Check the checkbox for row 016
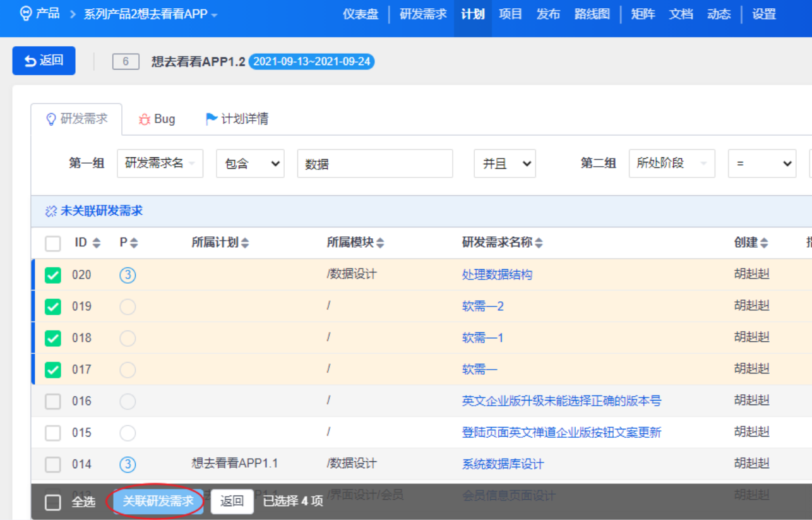 (53, 401)
